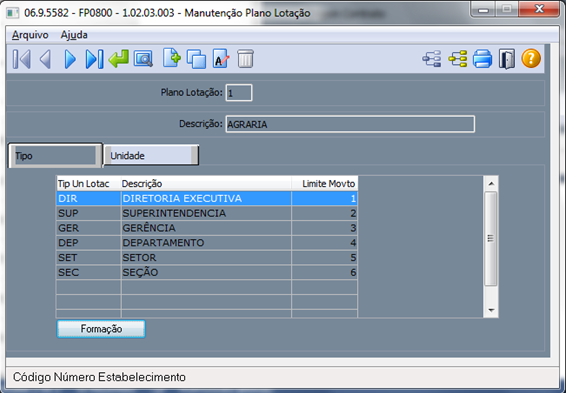Click the Plano Lotação input field

point(239,93)
